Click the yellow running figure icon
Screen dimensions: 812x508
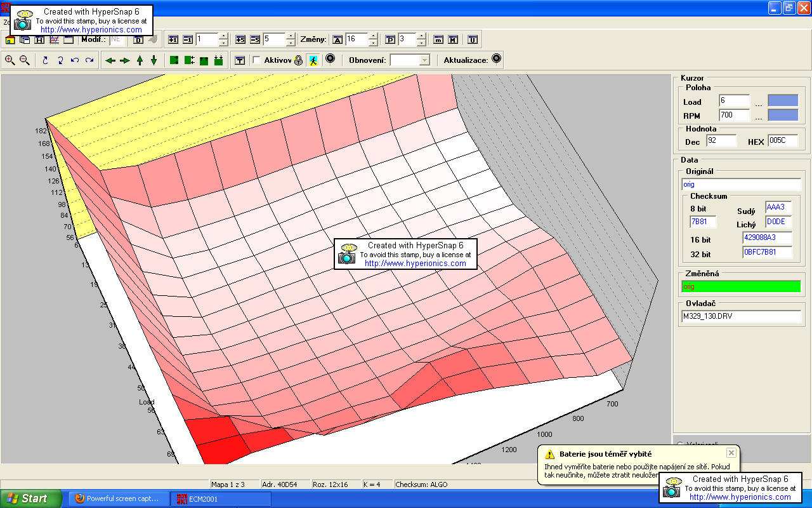(313, 60)
